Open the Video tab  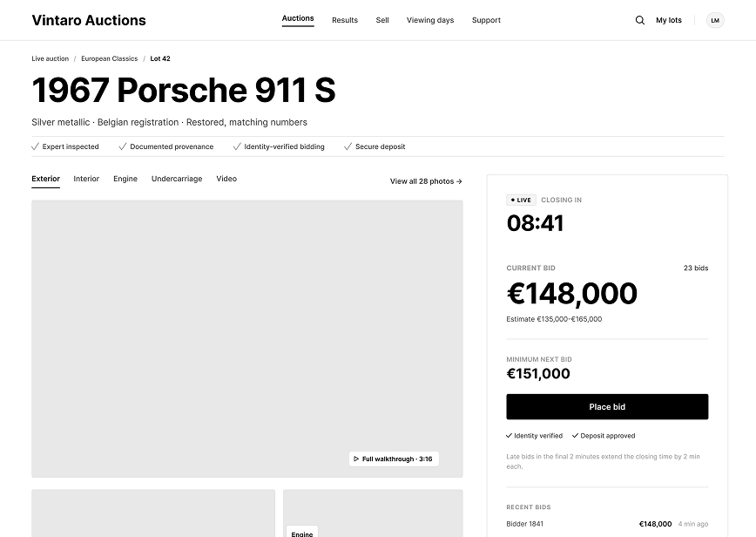click(226, 179)
